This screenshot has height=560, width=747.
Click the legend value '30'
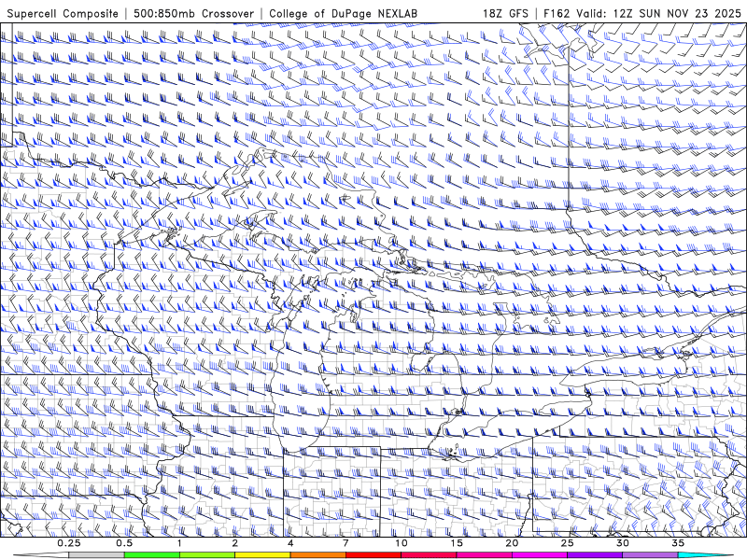(x=622, y=543)
